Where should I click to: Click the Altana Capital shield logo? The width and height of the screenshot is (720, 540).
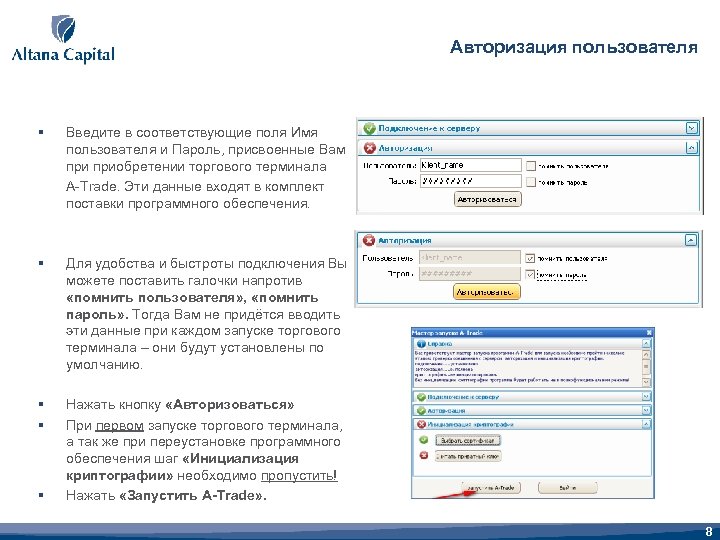click(x=63, y=28)
